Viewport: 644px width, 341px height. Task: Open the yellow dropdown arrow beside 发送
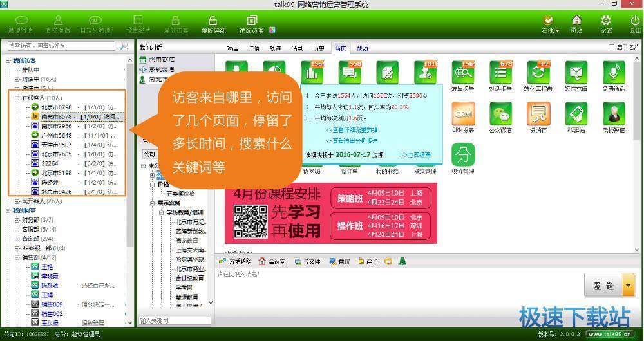point(629,285)
